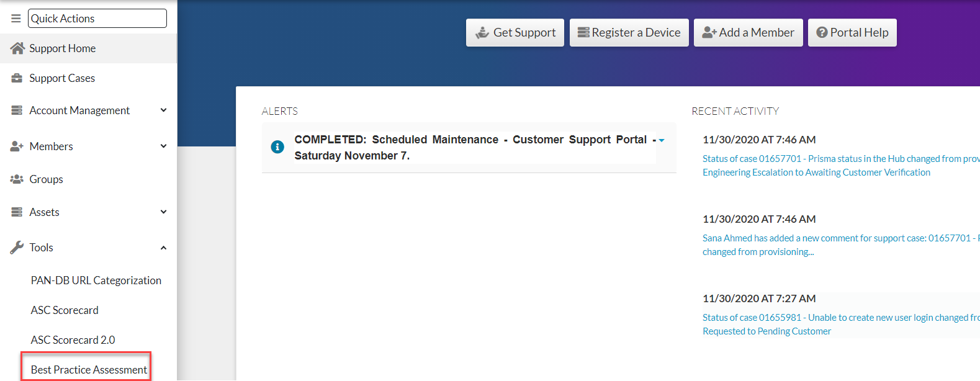Viewport: 980px width, 381px height.
Task: Collapse the Tools submenu chevron
Action: [x=164, y=248]
